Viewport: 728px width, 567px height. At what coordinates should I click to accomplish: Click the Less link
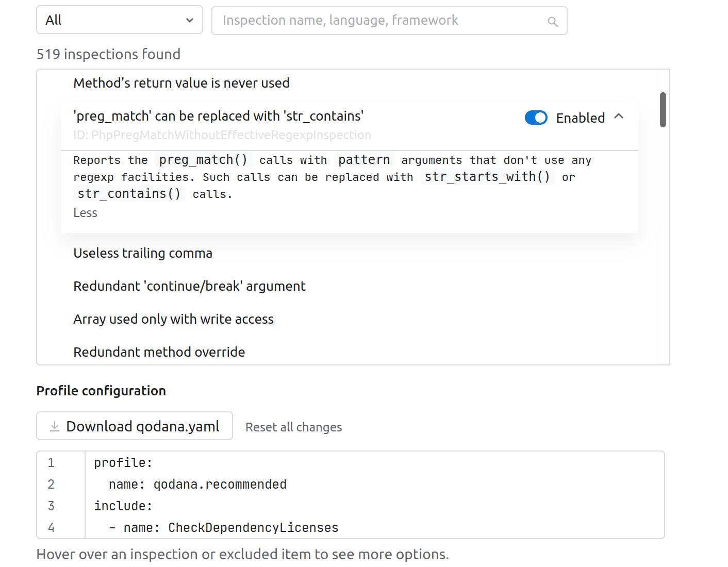(x=85, y=213)
